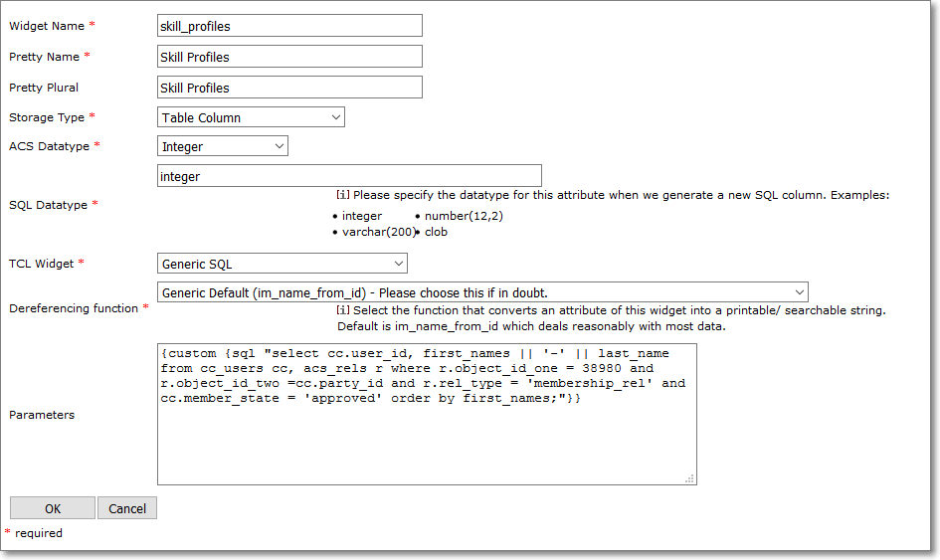Click the [i] info icon for SQL datatype help
The image size is (940, 560).
pyautogui.click(x=343, y=195)
